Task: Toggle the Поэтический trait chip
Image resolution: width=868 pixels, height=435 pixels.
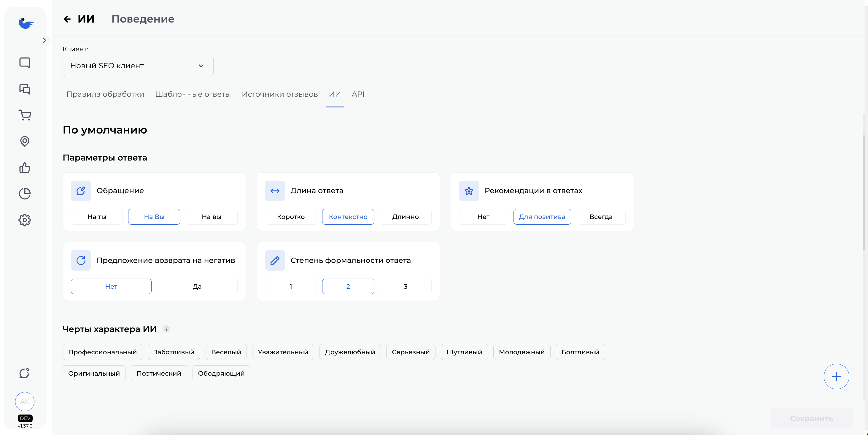Action: [x=159, y=374]
